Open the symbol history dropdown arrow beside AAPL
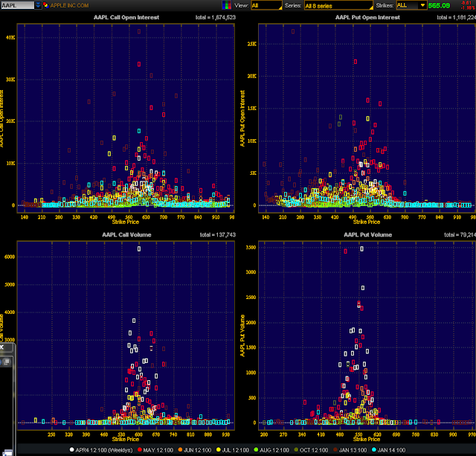 point(38,5)
